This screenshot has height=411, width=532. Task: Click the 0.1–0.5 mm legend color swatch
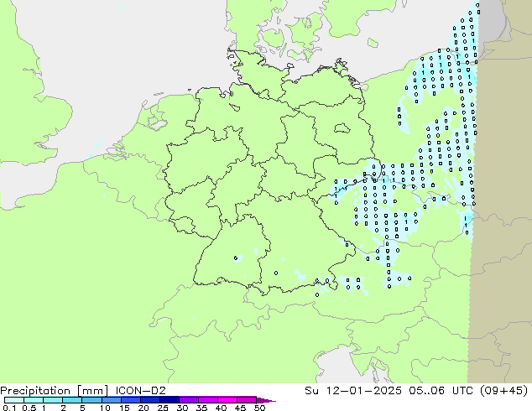tap(14, 400)
